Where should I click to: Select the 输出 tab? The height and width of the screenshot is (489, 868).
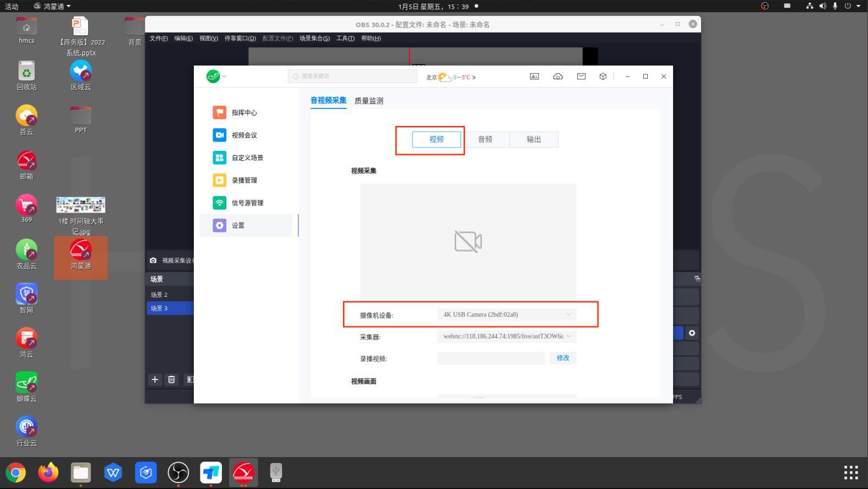534,139
